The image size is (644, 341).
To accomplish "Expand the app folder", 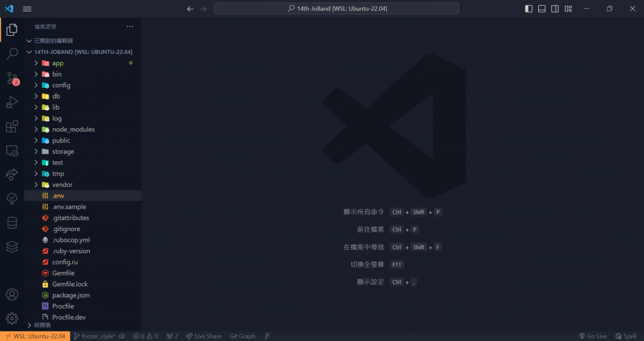I will click(83, 63).
